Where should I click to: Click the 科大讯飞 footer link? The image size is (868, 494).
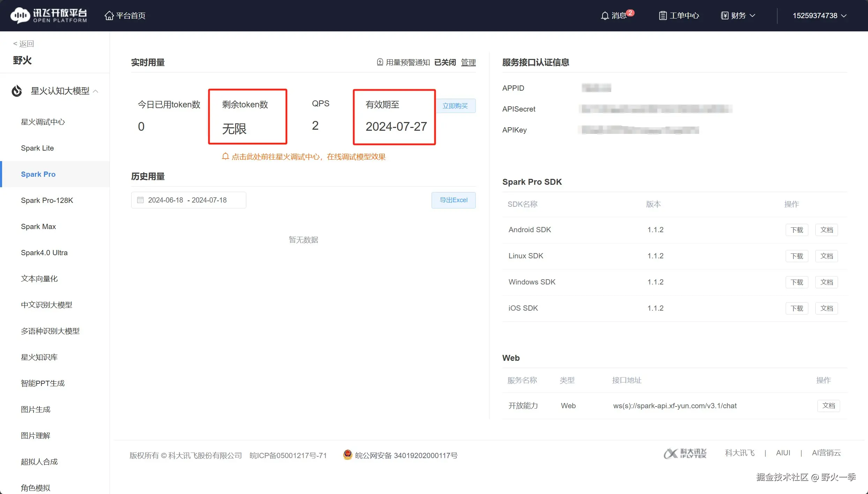pos(740,453)
